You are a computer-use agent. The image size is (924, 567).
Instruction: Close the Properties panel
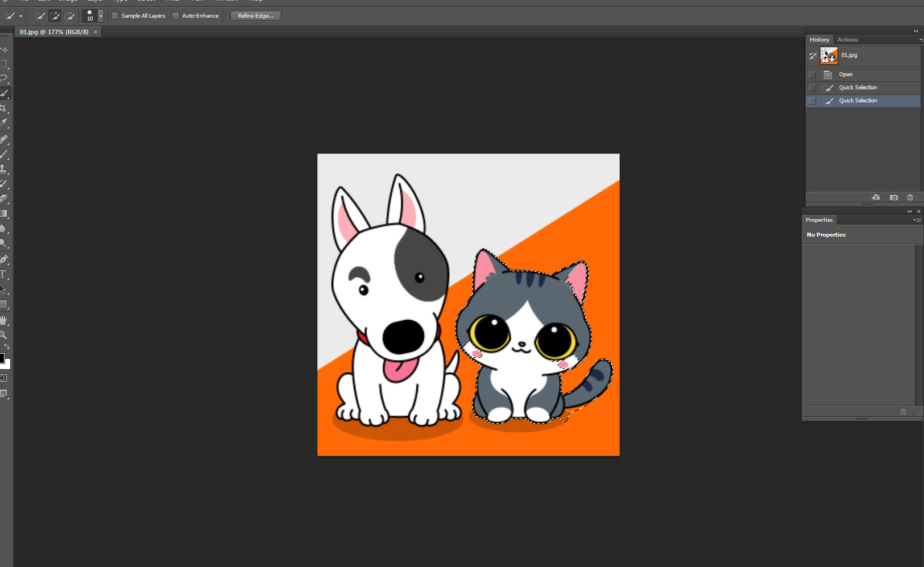(919, 212)
